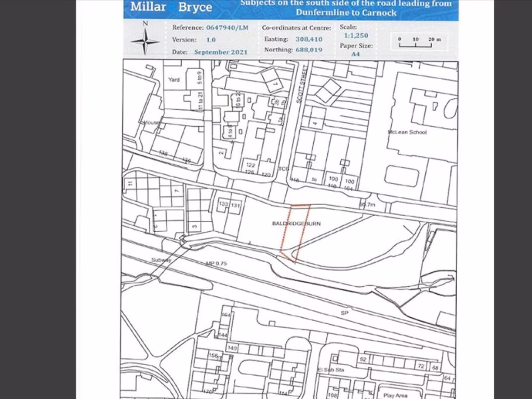532x399 pixels.
Task: Click the Play Area label
Action: [x=395, y=395]
